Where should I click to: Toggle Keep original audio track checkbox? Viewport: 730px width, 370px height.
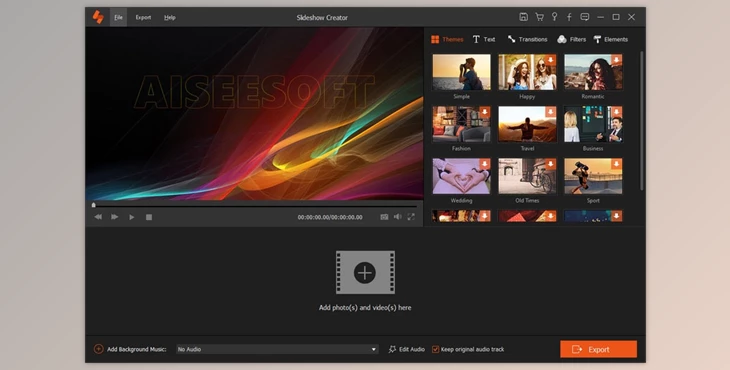tap(436, 349)
